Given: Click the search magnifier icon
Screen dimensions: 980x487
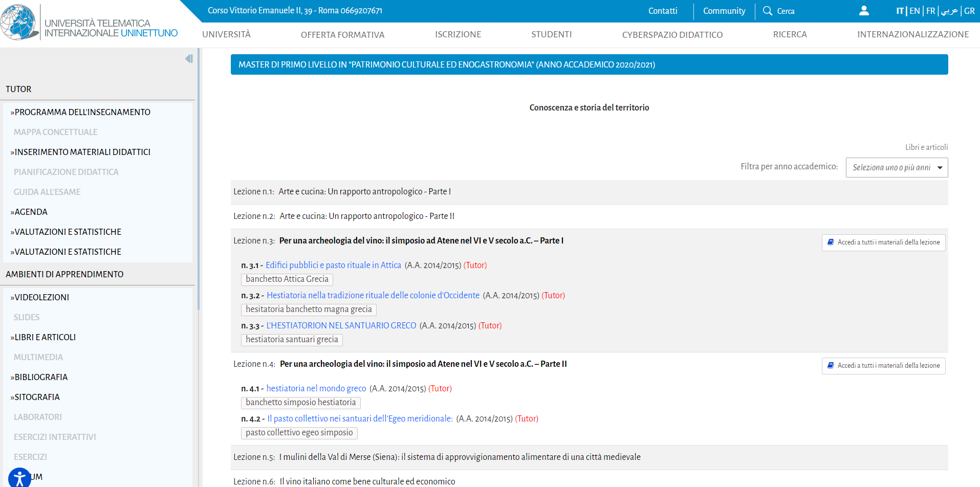Looking at the screenshot, I should point(767,11).
